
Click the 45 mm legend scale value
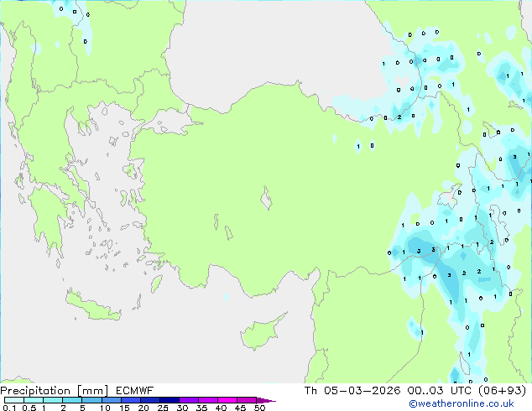click(x=241, y=408)
